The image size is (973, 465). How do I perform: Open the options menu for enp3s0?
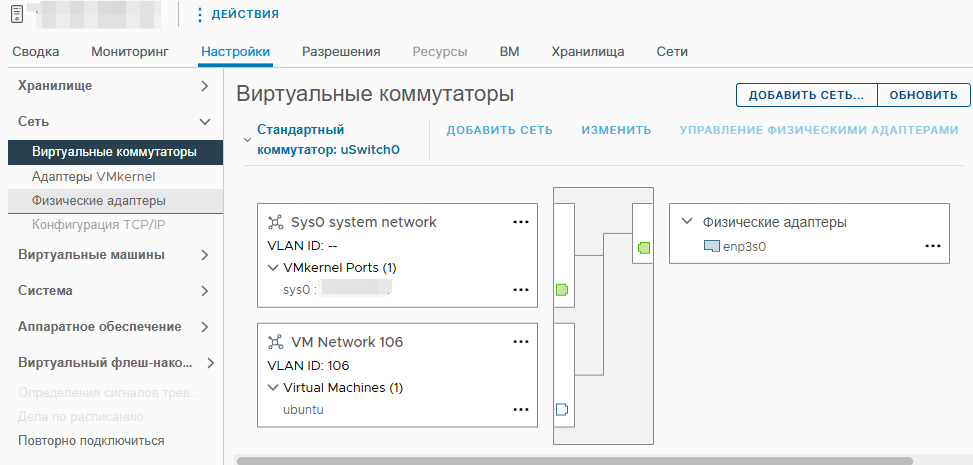933,246
